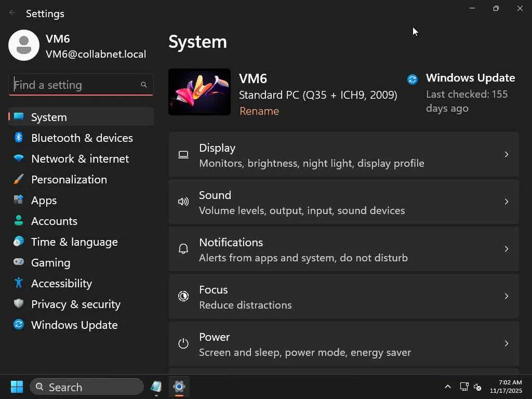Expand the Display settings row chevron
This screenshot has width=532, height=399.
[x=506, y=154]
